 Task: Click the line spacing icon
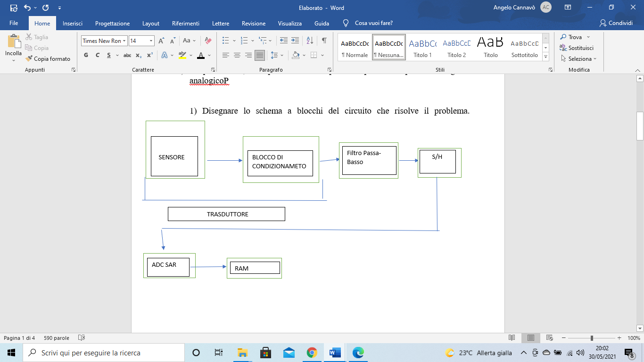coord(275,55)
